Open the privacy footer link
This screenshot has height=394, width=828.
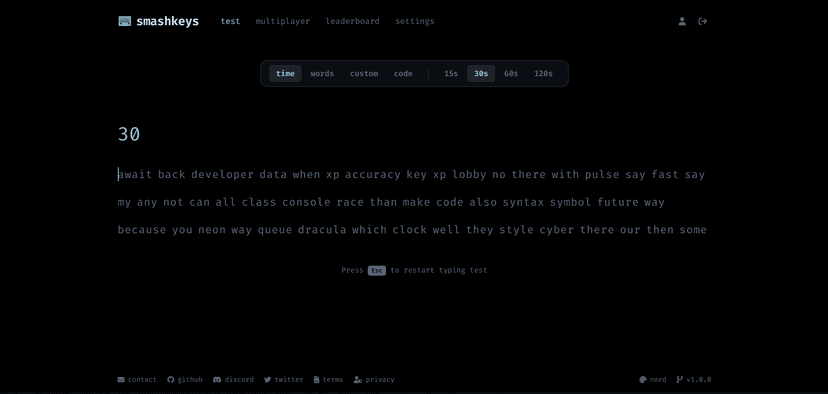coord(374,379)
